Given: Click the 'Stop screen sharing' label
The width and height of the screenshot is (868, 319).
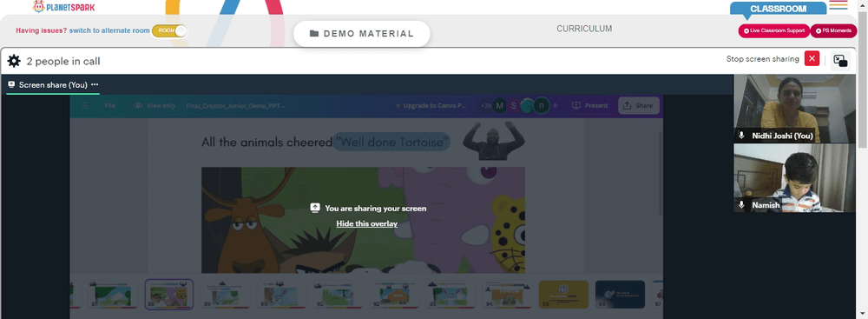Looking at the screenshot, I should 762,59.
